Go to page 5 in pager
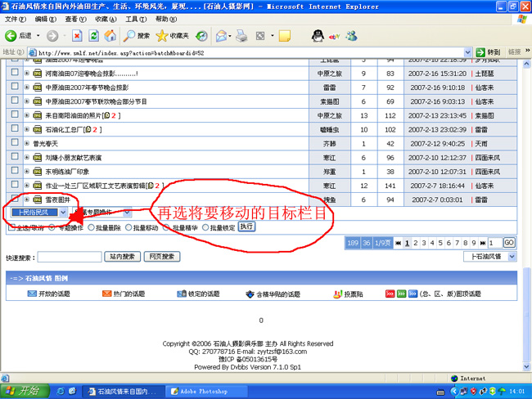 point(440,243)
